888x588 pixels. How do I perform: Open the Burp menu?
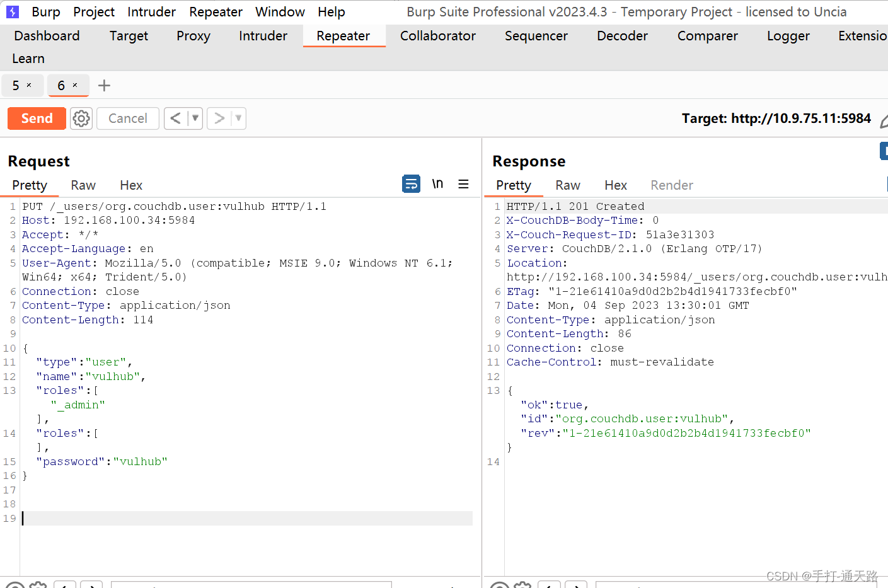tap(46, 12)
